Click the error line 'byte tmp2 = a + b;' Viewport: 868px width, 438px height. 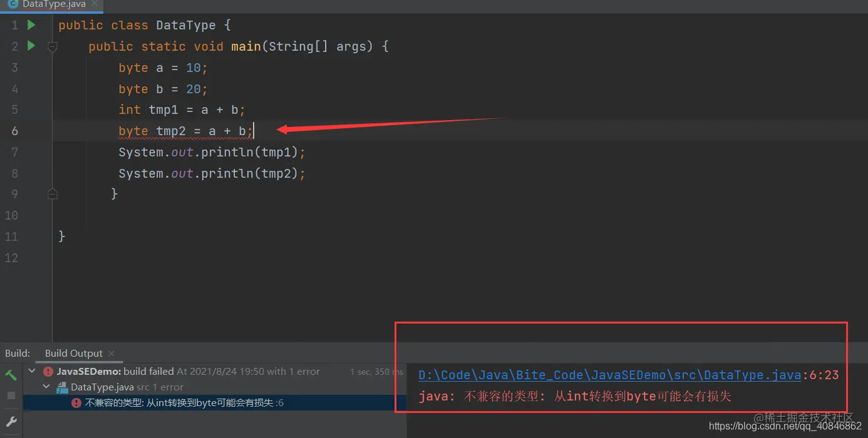[x=185, y=131]
